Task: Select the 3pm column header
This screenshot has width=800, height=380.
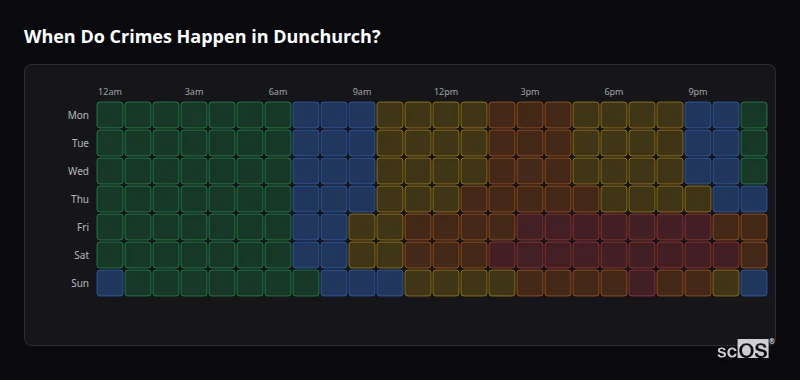Action: pyautogui.click(x=530, y=92)
